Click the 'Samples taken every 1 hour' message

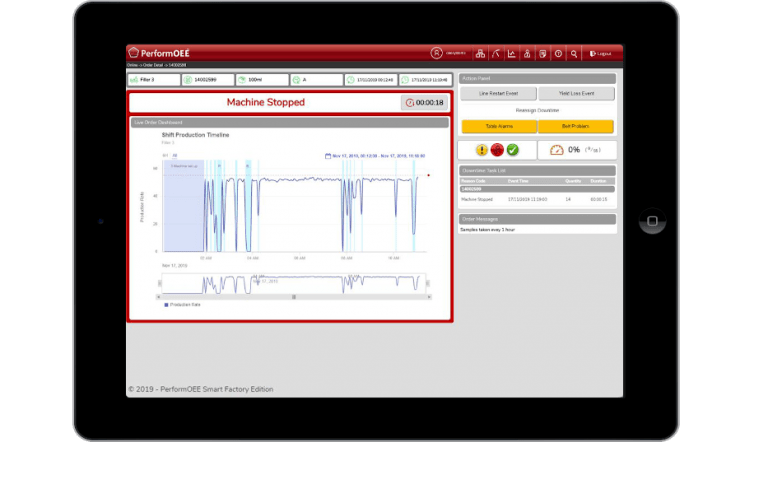click(x=487, y=230)
